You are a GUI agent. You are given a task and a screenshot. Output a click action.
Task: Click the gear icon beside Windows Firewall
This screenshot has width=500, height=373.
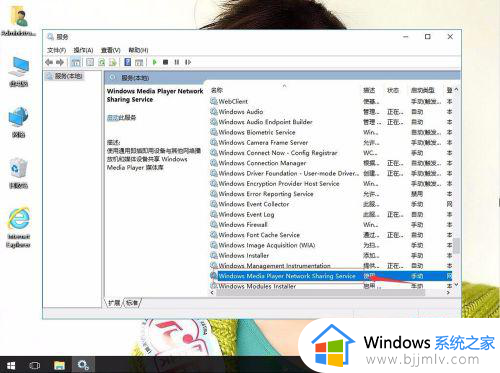tap(214, 224)
